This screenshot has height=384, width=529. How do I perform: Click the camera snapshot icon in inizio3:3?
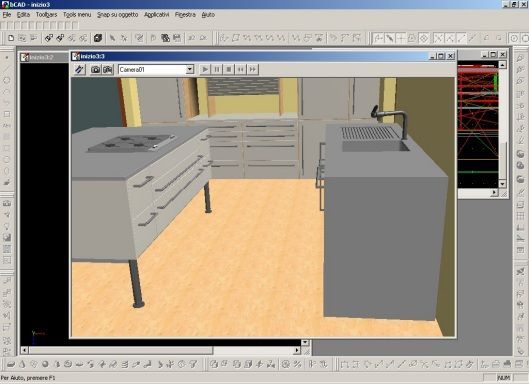click(x=95, y=70)
